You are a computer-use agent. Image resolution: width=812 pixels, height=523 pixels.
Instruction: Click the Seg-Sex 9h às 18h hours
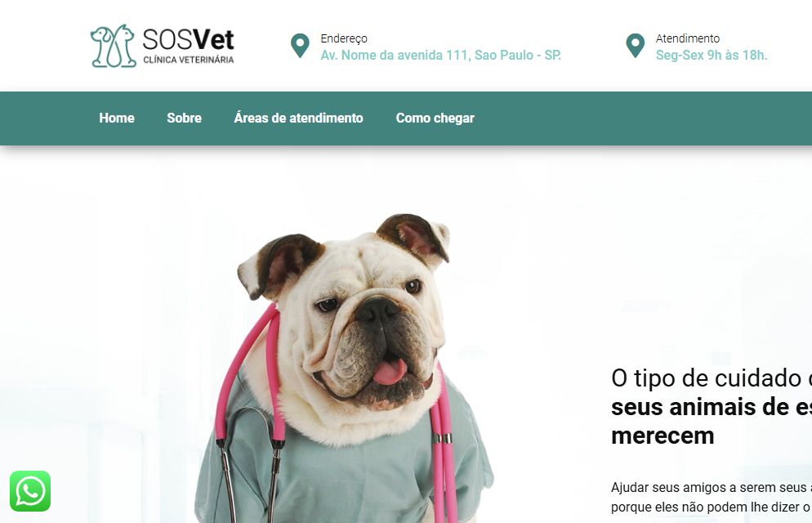coord(712,55)
